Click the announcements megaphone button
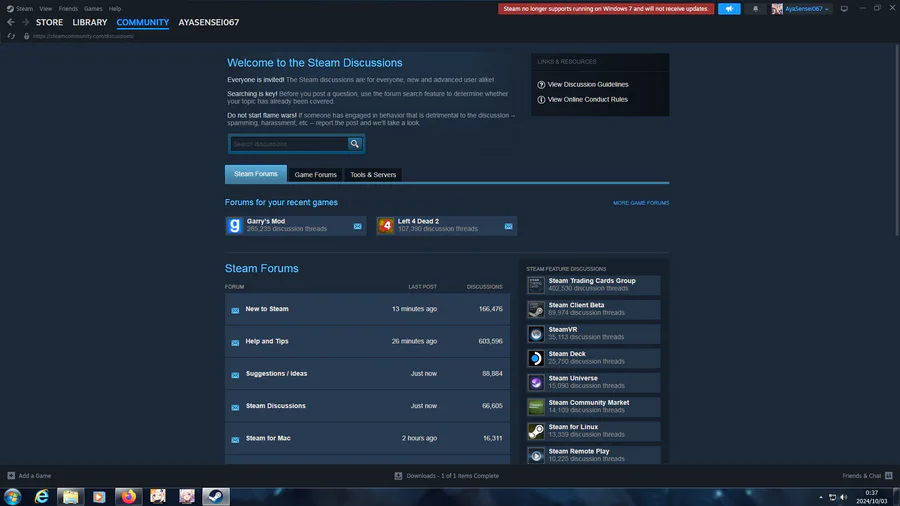Image resolution: width=900 pixels, height=506 pixels. pos(729,9)
